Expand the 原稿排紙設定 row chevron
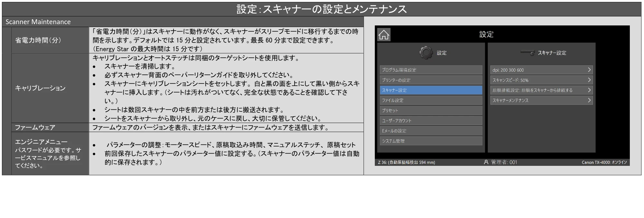Screen dimensions: 644x218 pyautogui.click(x=589, y=90)
